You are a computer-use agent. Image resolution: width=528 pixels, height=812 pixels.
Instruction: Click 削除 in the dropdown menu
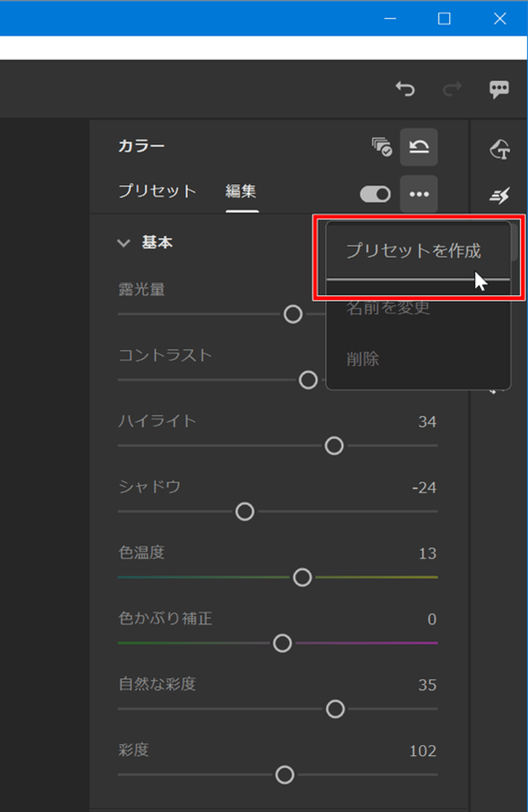pos(363,359)
